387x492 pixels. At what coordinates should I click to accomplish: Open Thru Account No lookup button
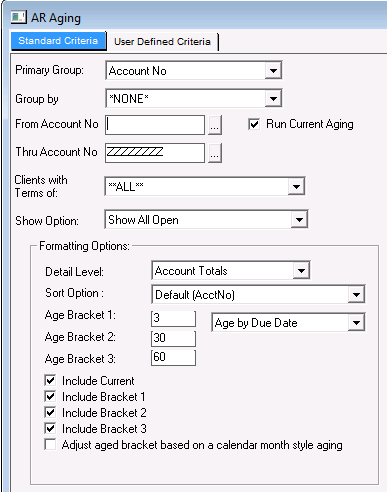click(x=215, y=153)
